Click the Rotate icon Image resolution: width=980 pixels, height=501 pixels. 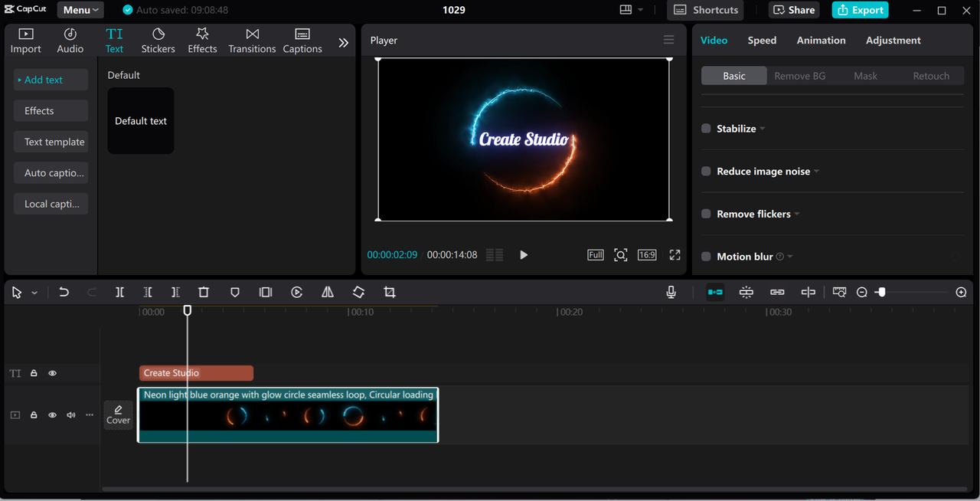[358, 292]
